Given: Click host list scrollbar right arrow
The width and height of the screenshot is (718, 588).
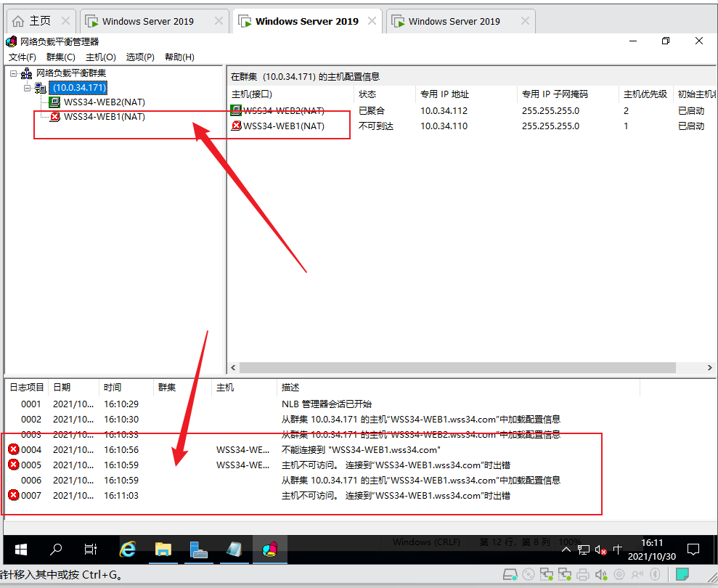Looking at the screenshot, I should 709,368.
